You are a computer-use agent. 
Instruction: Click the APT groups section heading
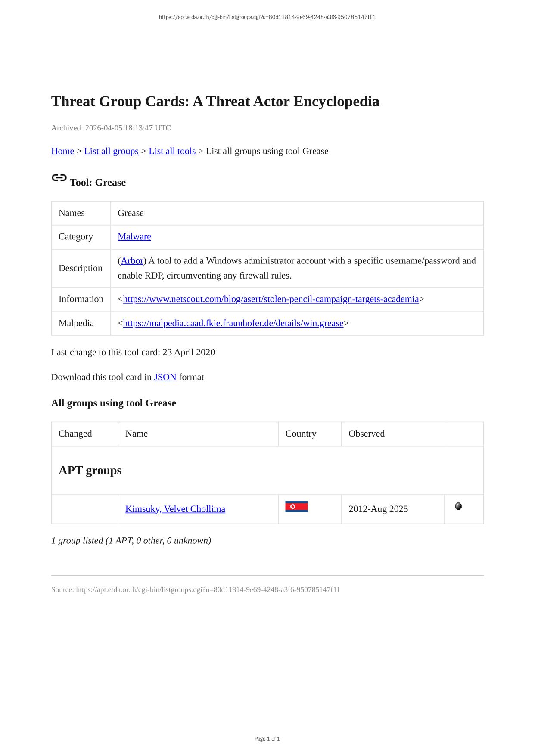[90, 470]
